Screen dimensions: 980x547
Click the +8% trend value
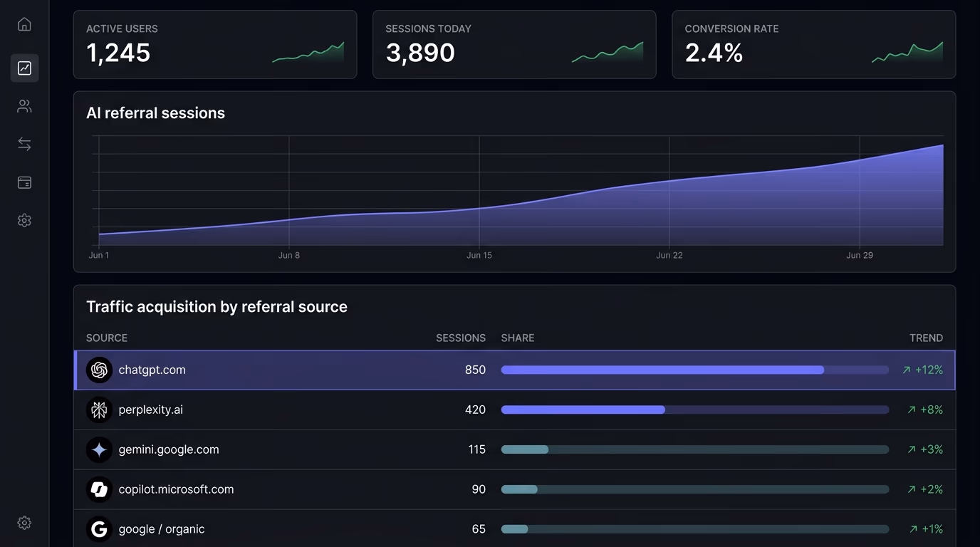(932, 410)
